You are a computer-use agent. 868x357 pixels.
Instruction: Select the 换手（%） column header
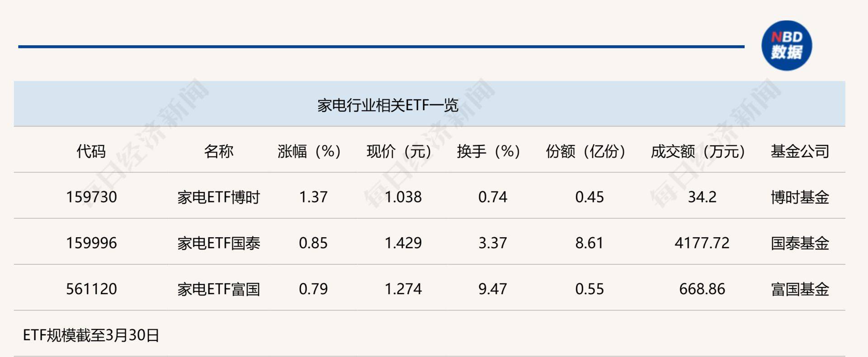[x=489, y=151]
